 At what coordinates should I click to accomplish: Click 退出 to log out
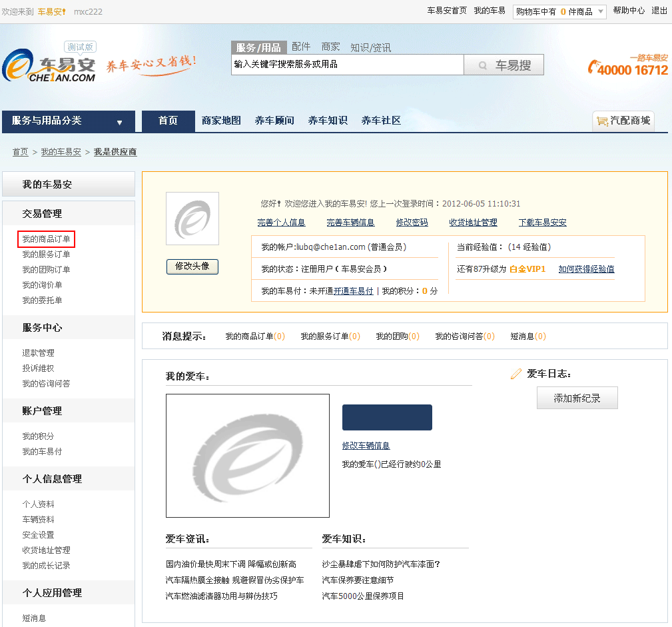tap(659, 11)
